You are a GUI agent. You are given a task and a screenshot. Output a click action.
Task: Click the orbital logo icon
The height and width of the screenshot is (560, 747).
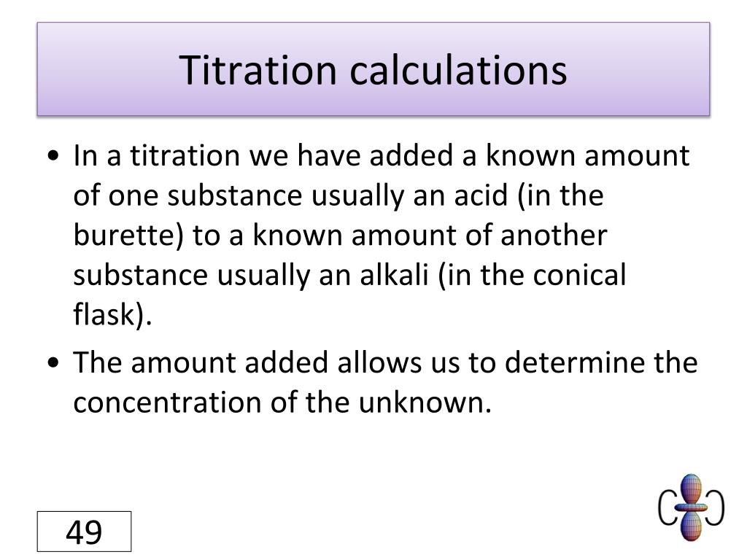pos(691,507)
